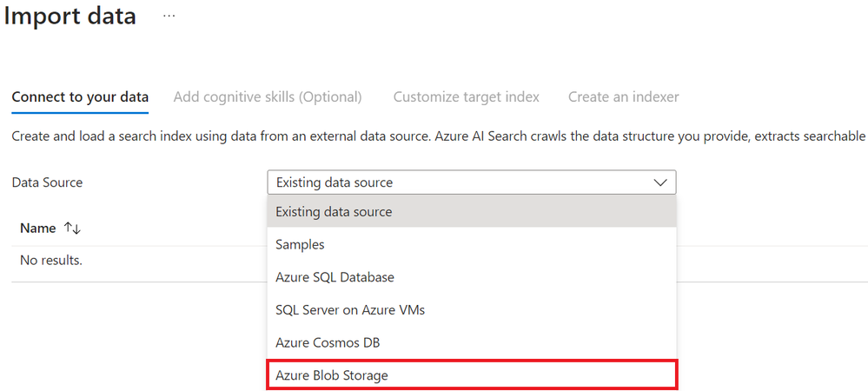
Task: Select the Create an indexer tab
Action: pyautogui.click(x=624, y=97)
